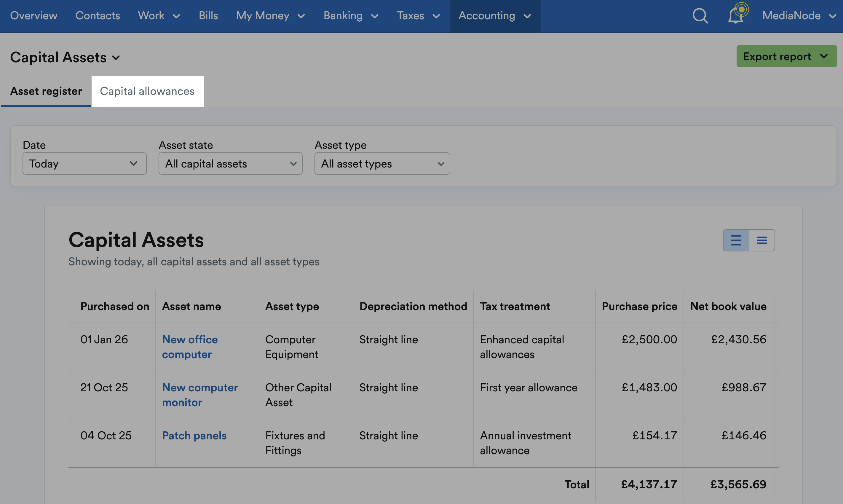843x504 pixels.
Task: Click the £4,137.17 total purchase price
Action: tap(649, 484)
